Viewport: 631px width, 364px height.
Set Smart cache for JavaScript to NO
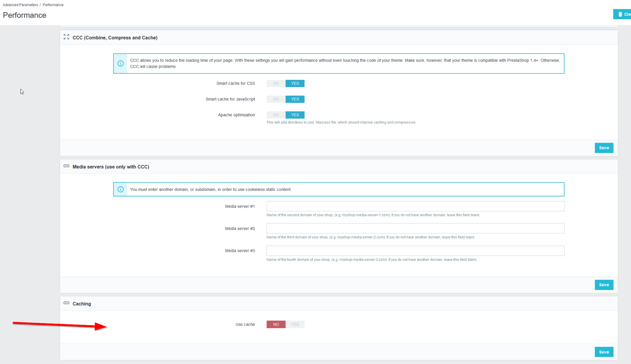(x=276, y=99)
